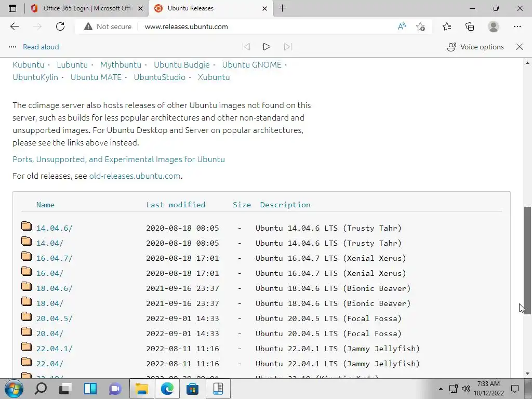Image resolution: width=532 pixels, height=399 pixels.
Task: Click the folder icon beside 16.04.7/
Action: point(26,256)
